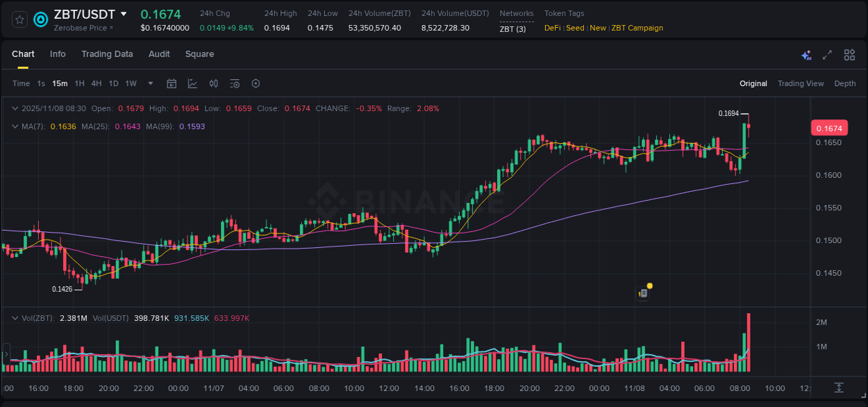Click the ZBT token logo
The width and height of the screenshot is (868, 407).
point(41,19)
